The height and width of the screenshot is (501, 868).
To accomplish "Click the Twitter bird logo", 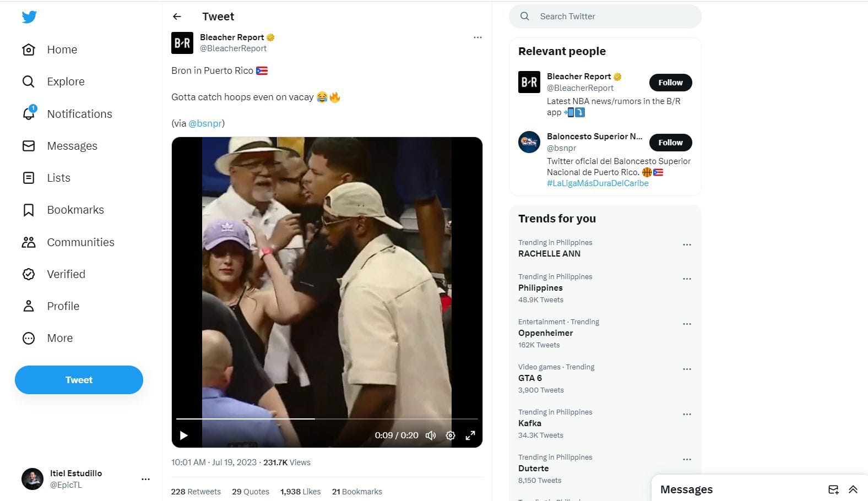I will pos(29,17).
